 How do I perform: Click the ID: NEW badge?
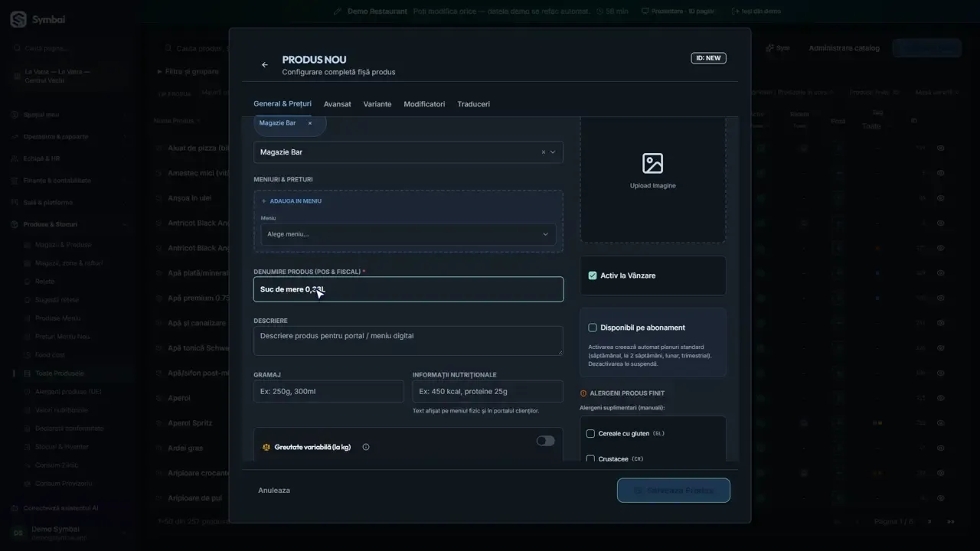pos(708,58)
